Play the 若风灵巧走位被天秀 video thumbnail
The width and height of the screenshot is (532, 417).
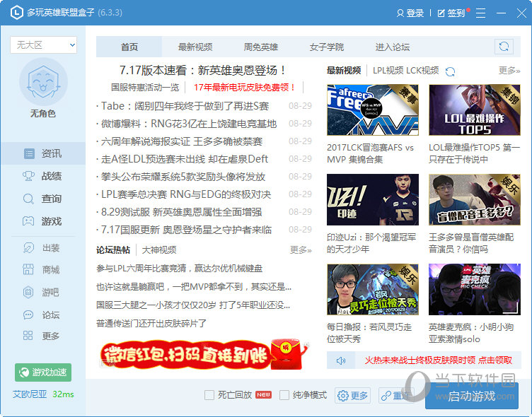pyautogui.click(x=373, y=290)
